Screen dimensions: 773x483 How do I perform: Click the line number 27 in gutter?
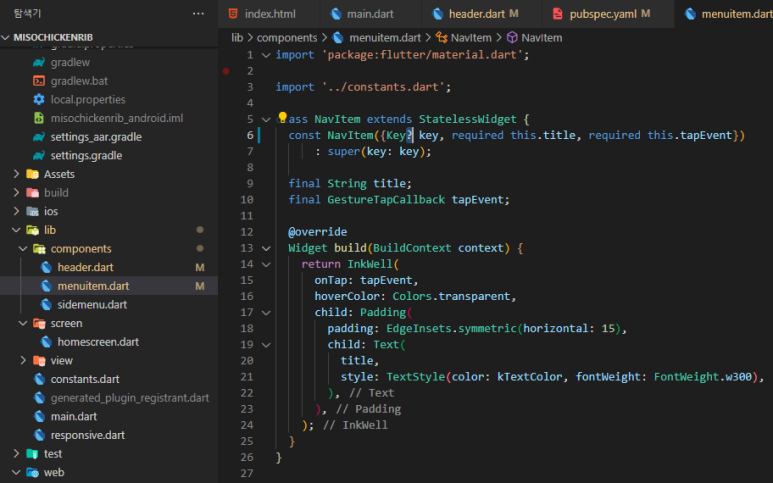tap(246, 473)
